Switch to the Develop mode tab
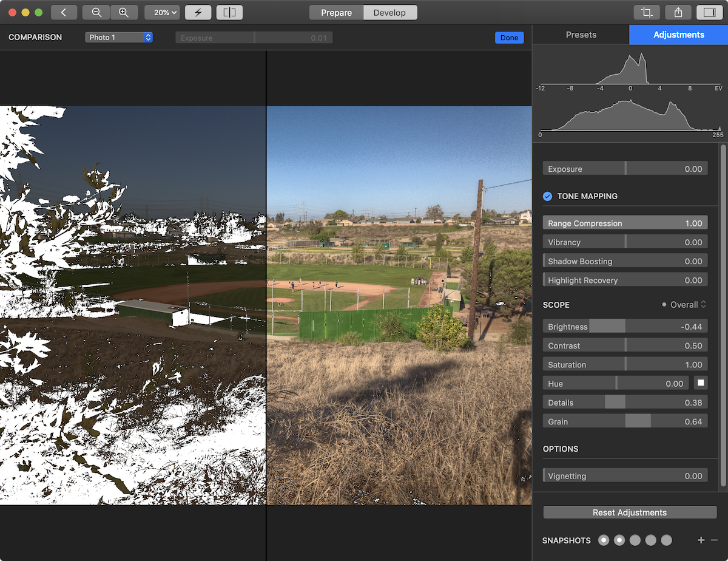 (390, 13)
